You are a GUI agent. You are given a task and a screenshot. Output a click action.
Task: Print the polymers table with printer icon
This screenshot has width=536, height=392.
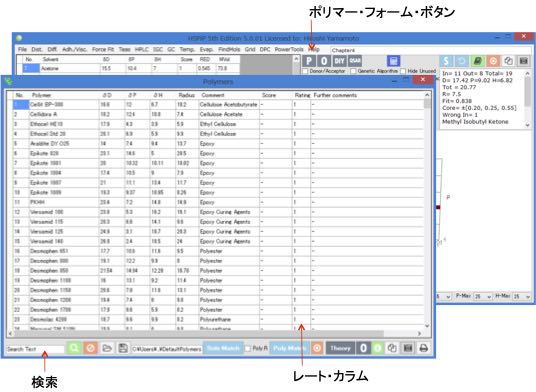(x=424, y=348)
